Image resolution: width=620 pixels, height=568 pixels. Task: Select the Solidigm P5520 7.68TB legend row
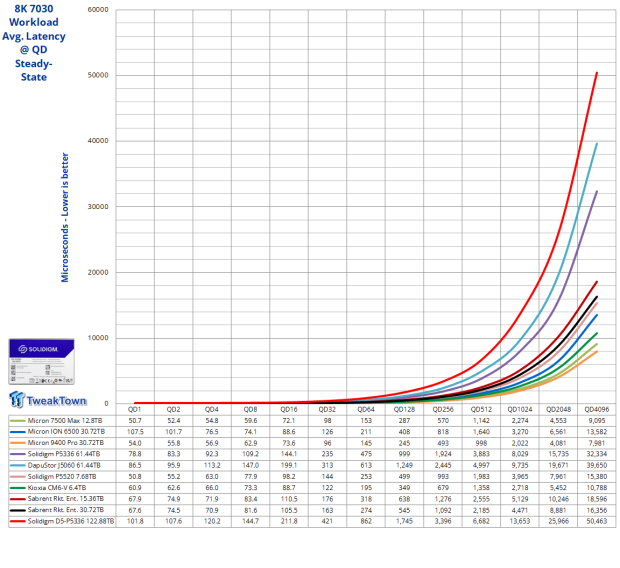click(x=62, y=476)
